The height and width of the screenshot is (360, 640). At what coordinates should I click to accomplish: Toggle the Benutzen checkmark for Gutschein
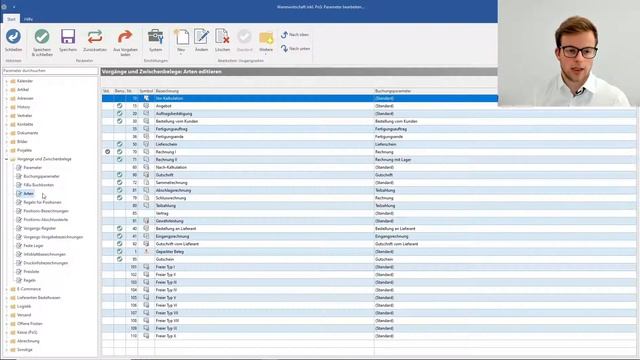click(x=120, y=259)
